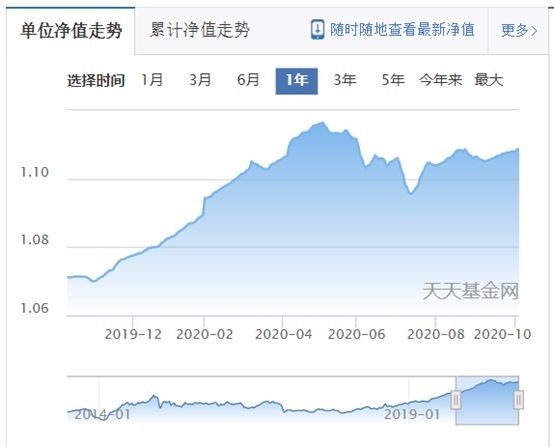The image size is (554, 447).
Task: Click the 选择时间 label
Action: pyautogui.click(x=96, y=81)
